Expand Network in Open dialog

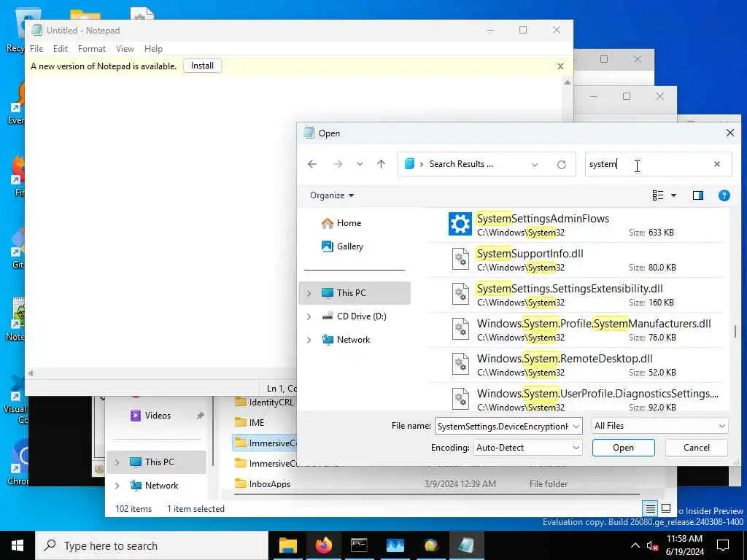point(309,340)
